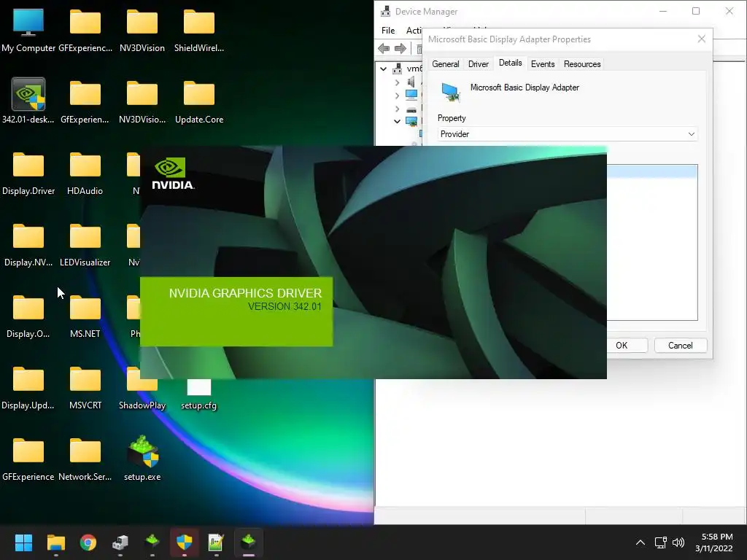This screenshot has height=560, width=747.
Task: Click the highlighted row in Value list
Action: pos(651,171)
